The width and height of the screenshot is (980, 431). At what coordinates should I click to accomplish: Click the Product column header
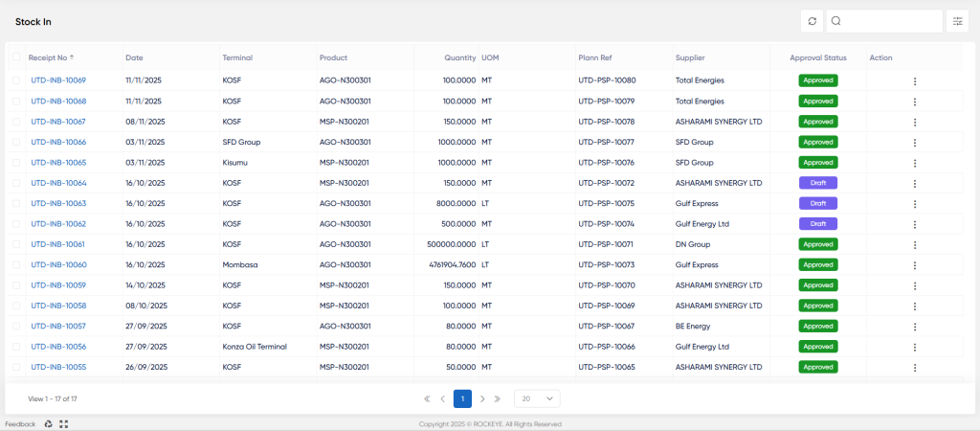pyautogui.click(x=333, y=57)
